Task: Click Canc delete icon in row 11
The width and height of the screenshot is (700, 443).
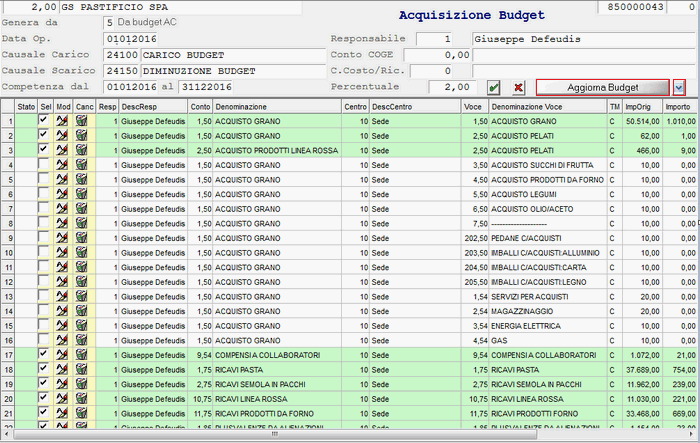Action: point(81,267)
